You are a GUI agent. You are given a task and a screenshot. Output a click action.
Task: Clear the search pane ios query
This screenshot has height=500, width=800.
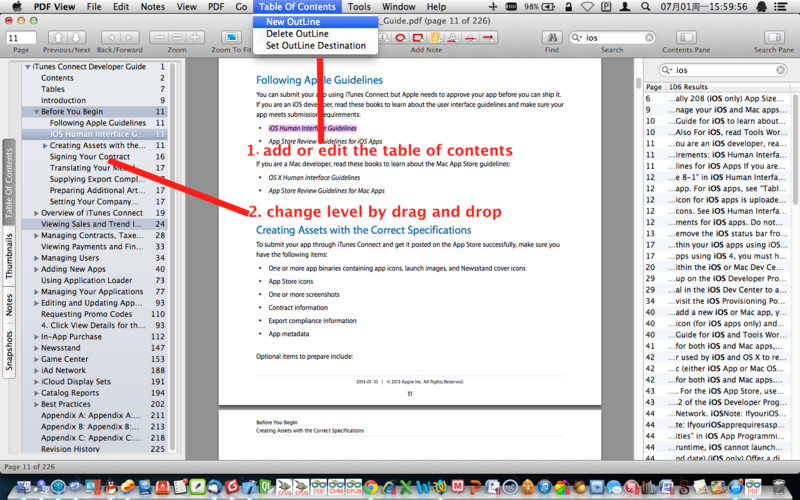click(x=781, y=70)
